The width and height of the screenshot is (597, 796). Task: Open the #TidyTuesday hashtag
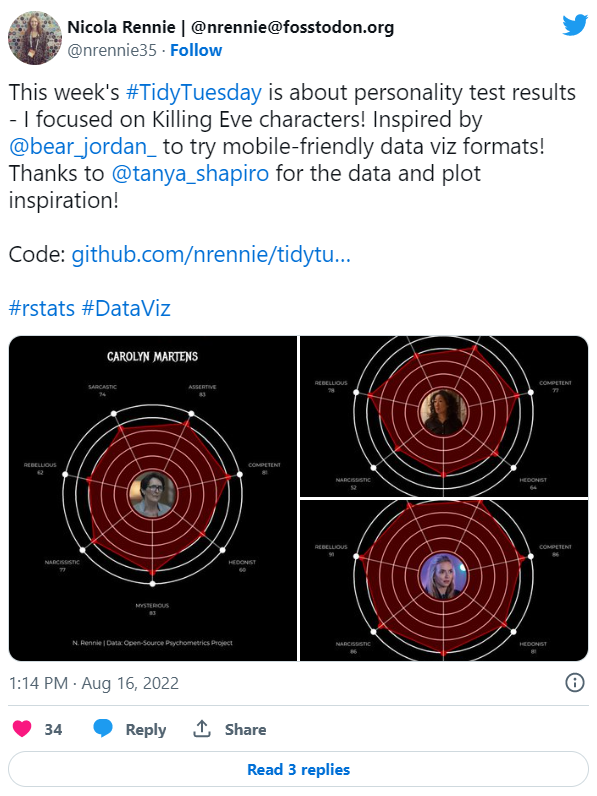[x=193, y=92]
